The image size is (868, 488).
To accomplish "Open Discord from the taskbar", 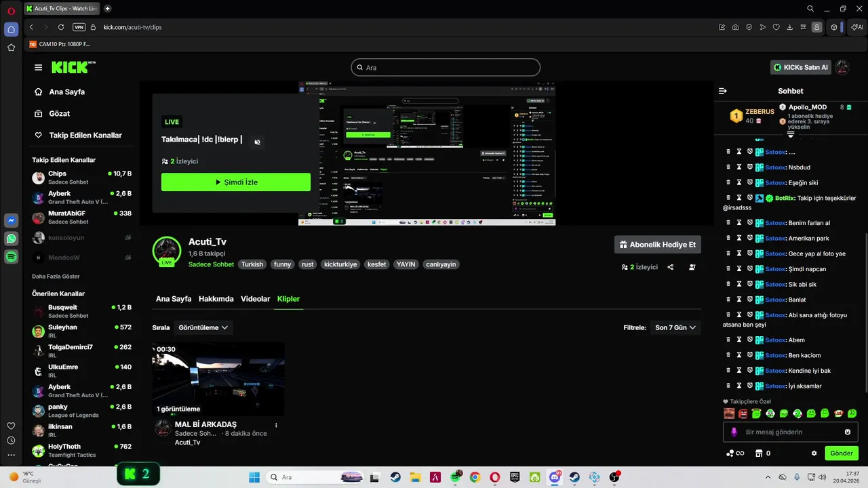I will coord(555,477).
